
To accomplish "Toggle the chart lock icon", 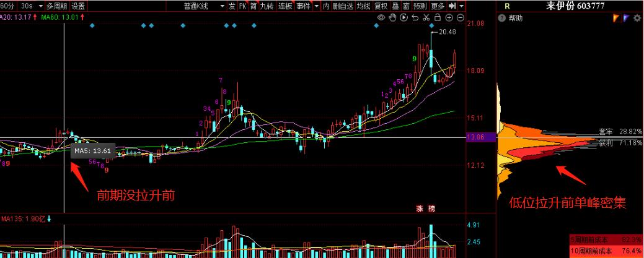I will click(438, 18).
